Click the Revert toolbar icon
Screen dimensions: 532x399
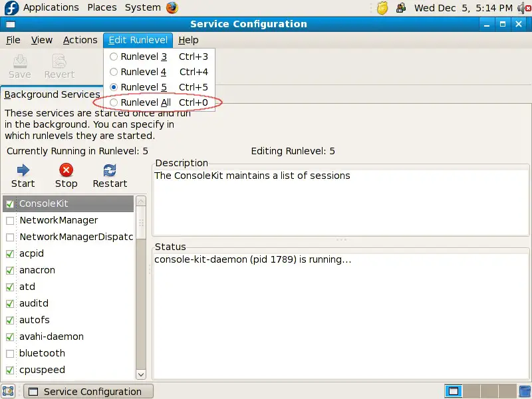[59, 66]
